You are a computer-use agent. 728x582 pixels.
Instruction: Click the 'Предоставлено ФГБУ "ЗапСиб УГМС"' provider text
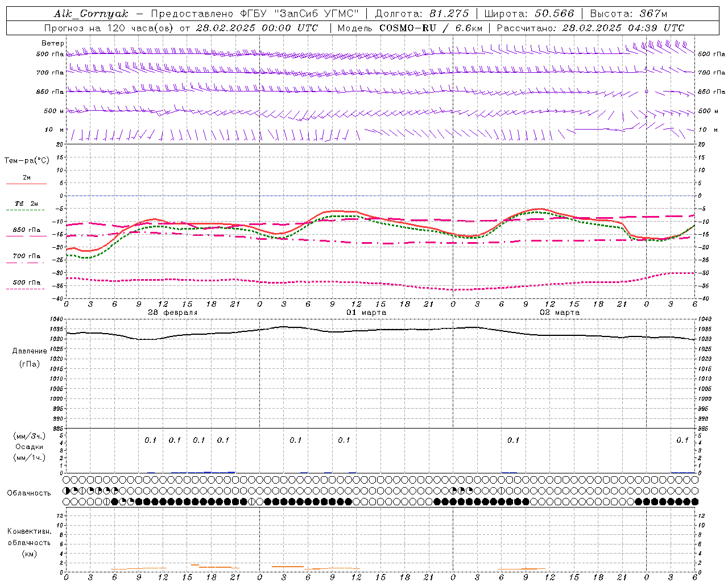[x=255, y=14]
